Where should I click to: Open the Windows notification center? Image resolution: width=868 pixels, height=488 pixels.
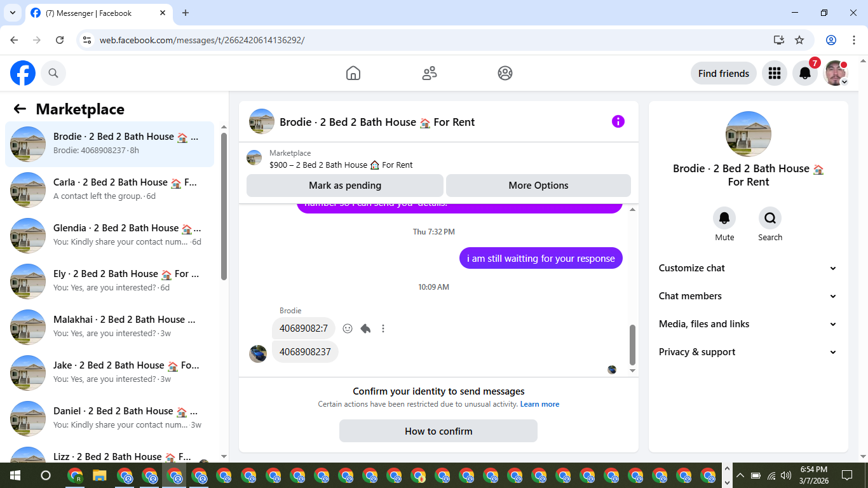(x=846, y=475)
